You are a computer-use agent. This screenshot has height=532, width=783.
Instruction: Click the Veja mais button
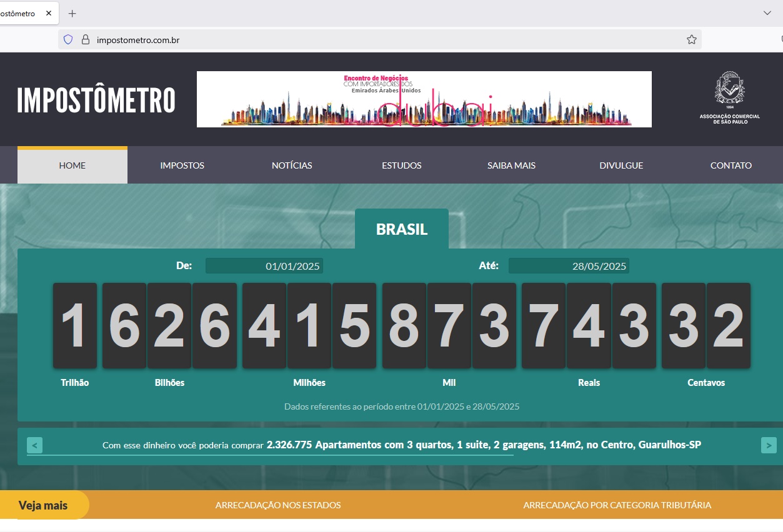coord(44,505)
